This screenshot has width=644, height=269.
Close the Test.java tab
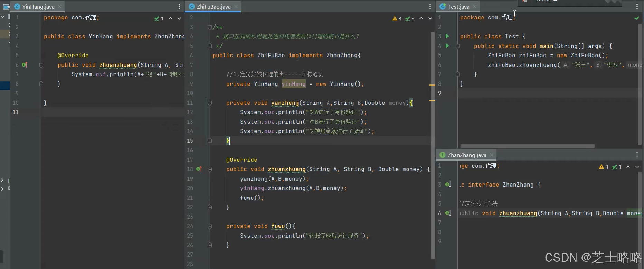475,7
